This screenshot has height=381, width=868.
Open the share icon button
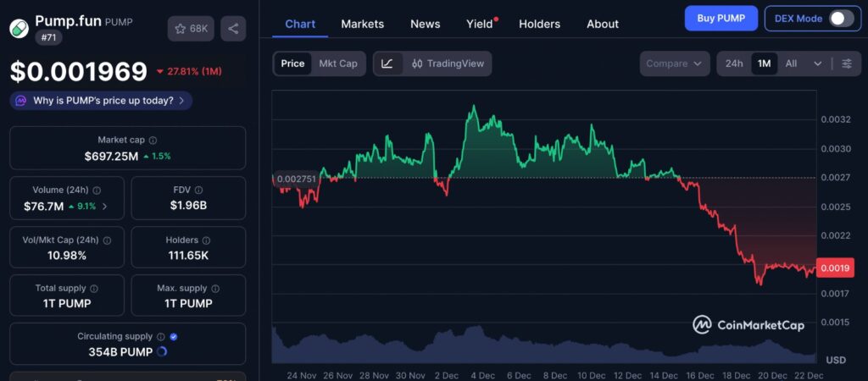[x=233, y=29]
